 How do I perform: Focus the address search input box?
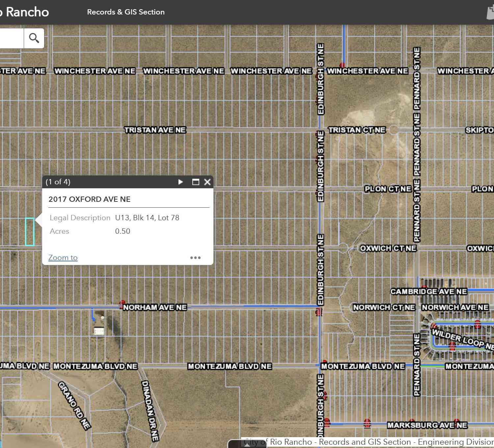(12, 38)
